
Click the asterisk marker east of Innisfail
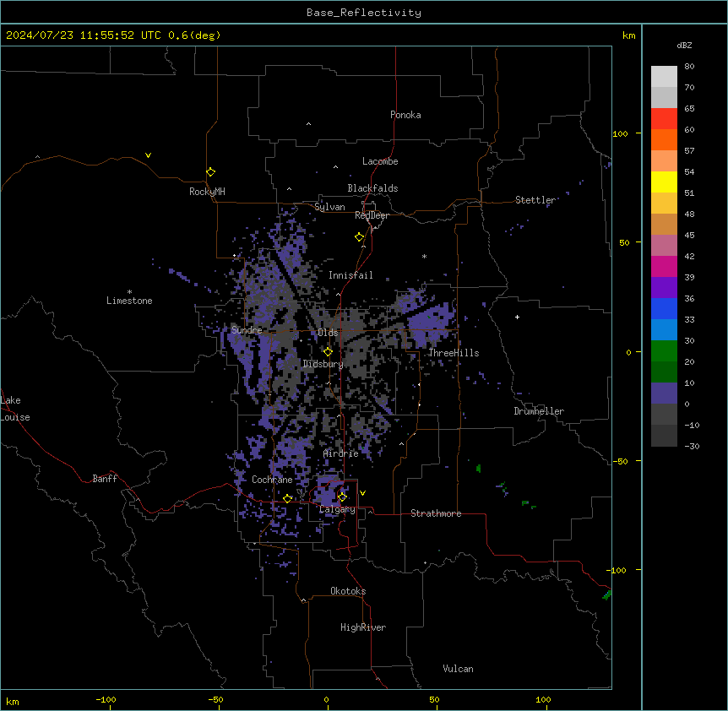424,256
